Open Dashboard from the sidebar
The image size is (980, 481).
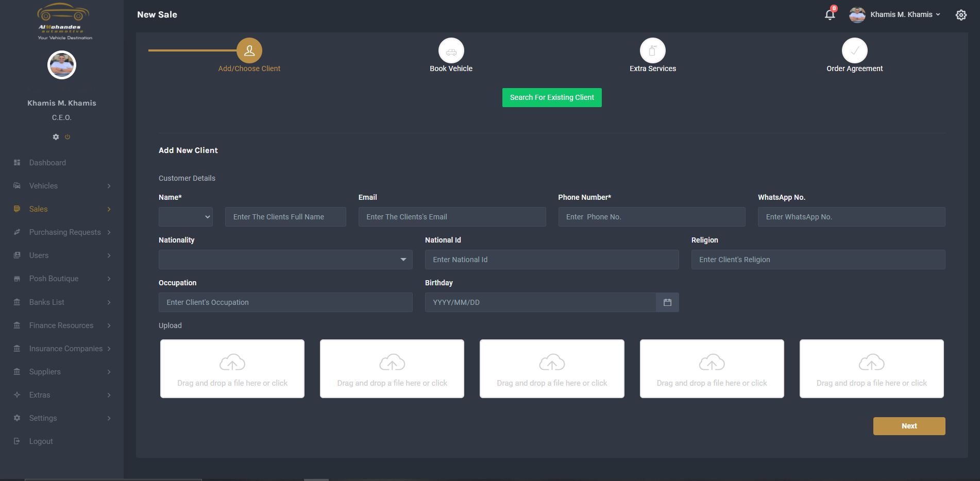pos(47,163)
